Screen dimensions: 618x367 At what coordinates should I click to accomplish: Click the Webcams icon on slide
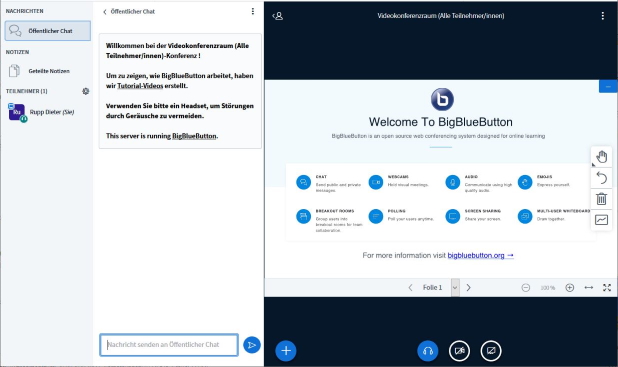pos(376,182)
